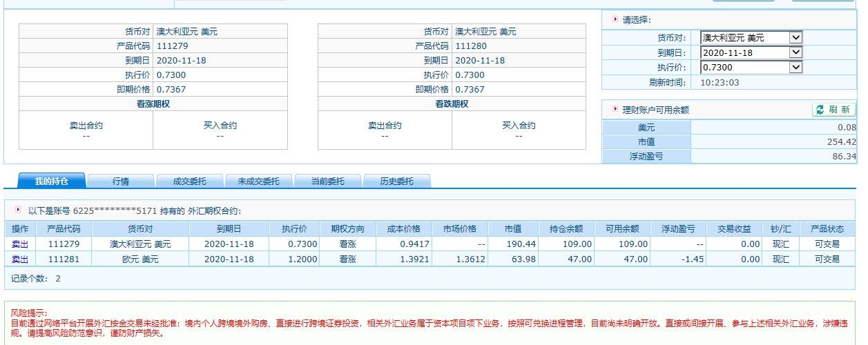Open the 执行价 dropdown
868x345 pixels.
[751, 68]
